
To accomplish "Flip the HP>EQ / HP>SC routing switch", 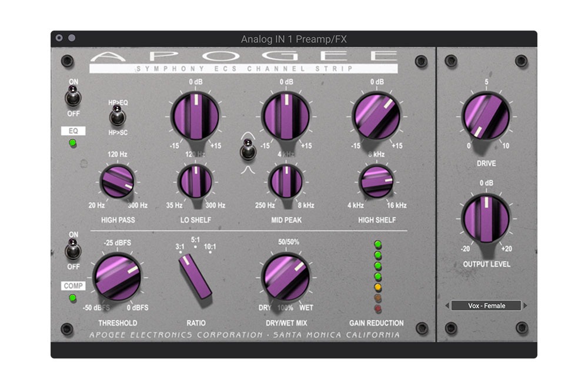I will coord(118,116).
